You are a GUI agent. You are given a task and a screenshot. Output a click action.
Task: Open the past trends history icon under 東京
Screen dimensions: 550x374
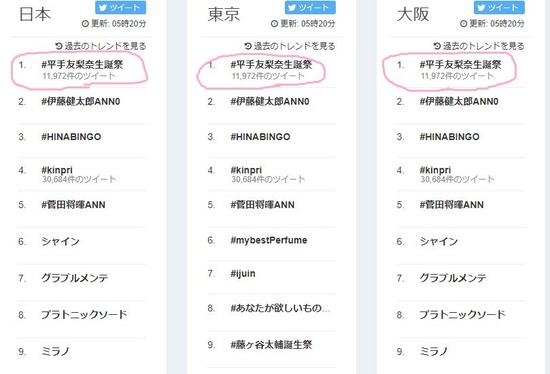tap(248, 46)
